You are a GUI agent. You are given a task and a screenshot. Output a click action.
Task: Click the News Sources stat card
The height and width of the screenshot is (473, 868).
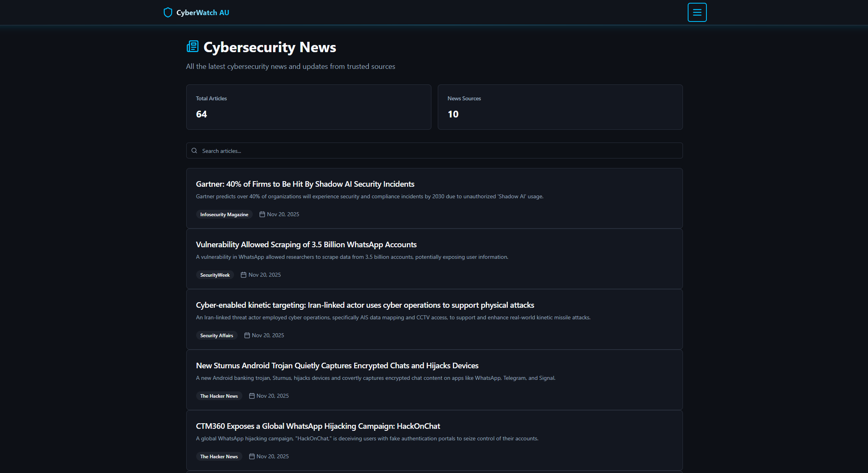click(x=560, y=107)
